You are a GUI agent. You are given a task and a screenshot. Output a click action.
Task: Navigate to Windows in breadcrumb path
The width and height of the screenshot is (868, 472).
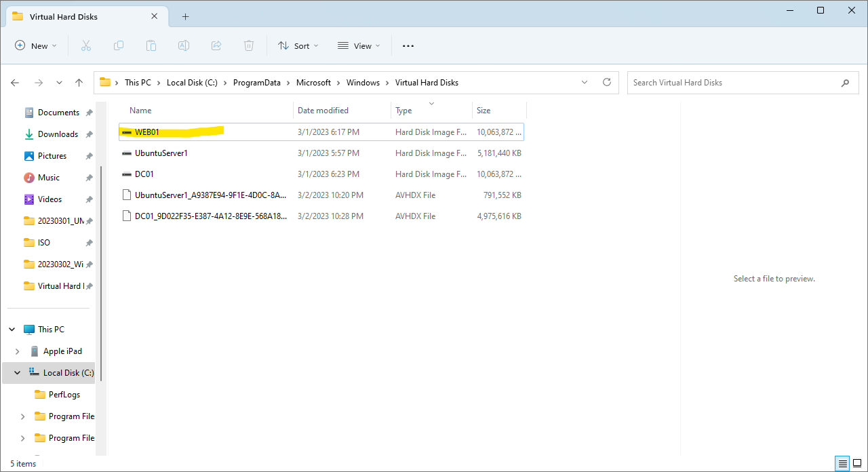tap(363, 83)
